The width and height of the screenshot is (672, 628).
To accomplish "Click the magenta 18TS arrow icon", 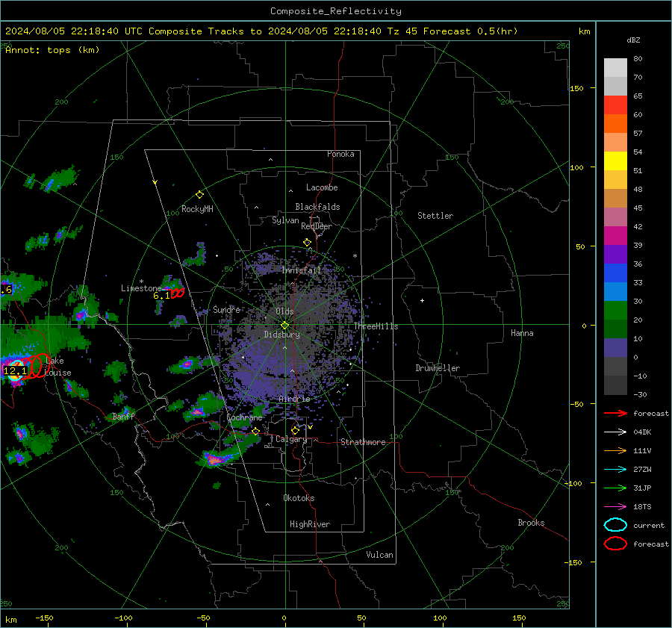I will tap(615, 507).
